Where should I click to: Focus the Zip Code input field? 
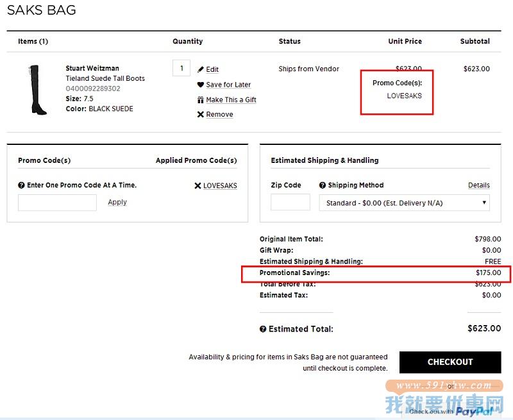point(290,202)
